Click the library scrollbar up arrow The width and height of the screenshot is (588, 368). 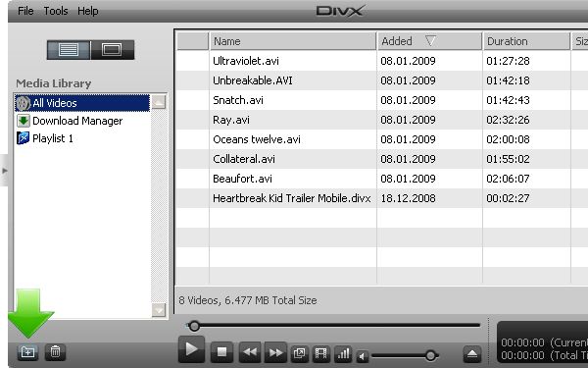click(159, 102)
